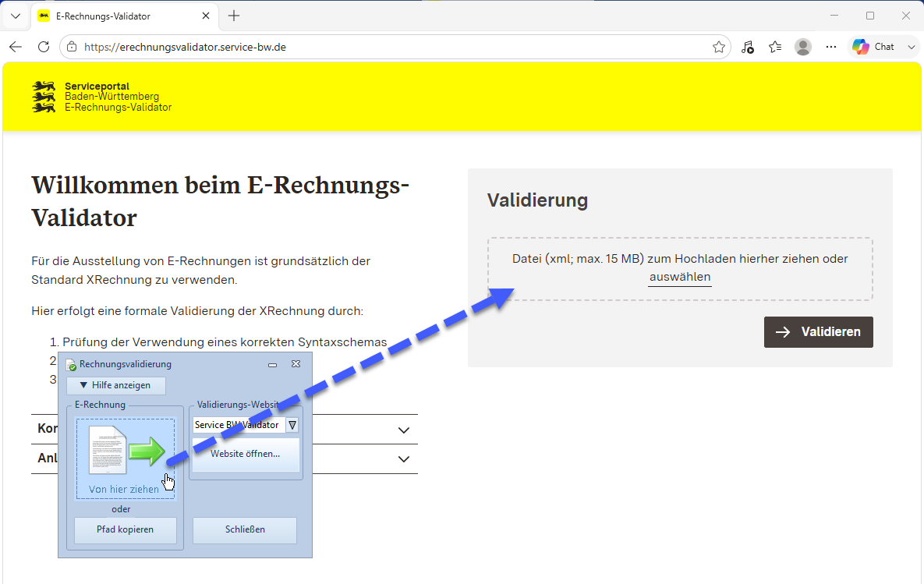Open the media control music icon
The width and height of the screenshot is (924, 584).
(x=747, y=47)
